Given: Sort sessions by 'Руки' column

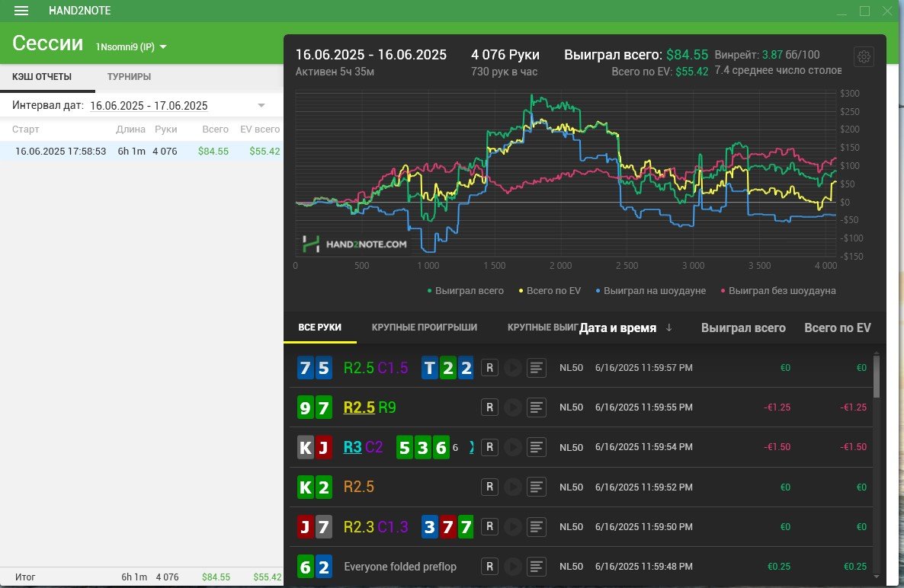Looking at the screenshot, I should pos(166,129).
